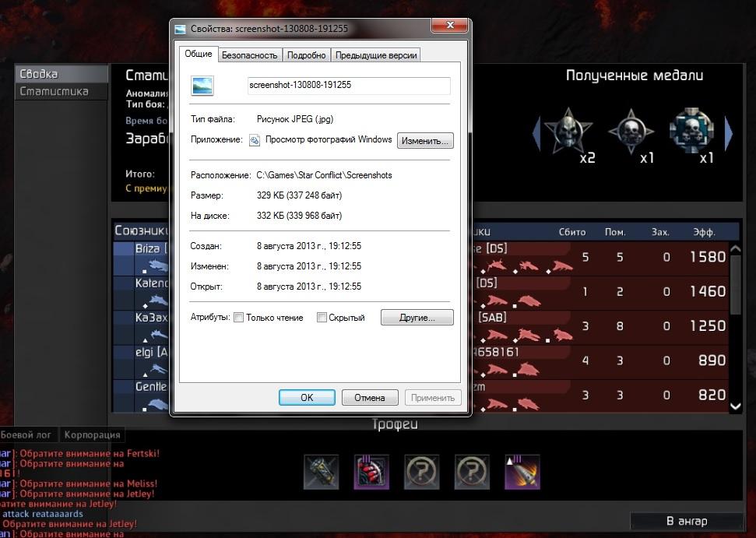Select the Сводка tab in the game
Image resolution: width=756 pixels, height=538 pixels.
pos(62,74)
